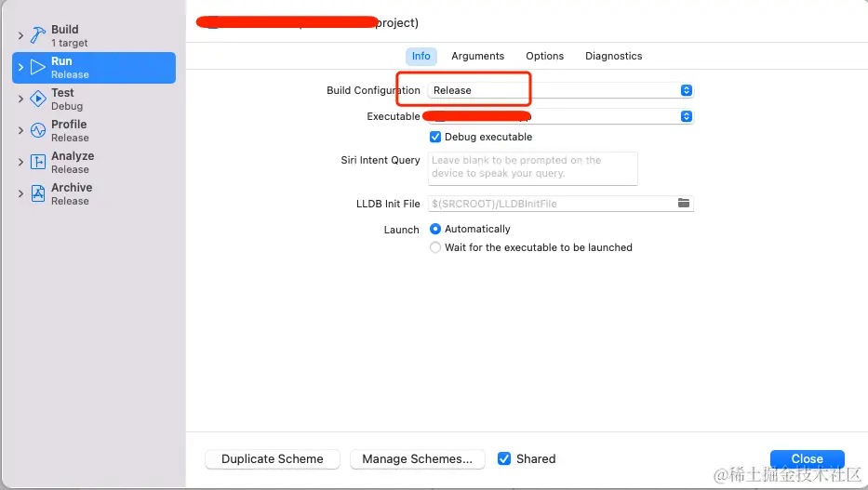
Task: Select the Archive row label
Action: pyautogui.click(x=72, y=188)
